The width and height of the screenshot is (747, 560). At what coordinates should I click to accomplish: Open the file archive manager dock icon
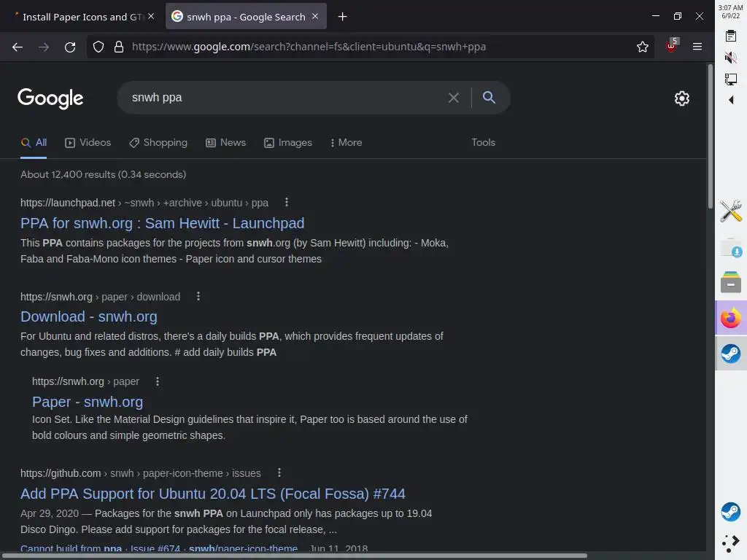(x=731, y=282)
